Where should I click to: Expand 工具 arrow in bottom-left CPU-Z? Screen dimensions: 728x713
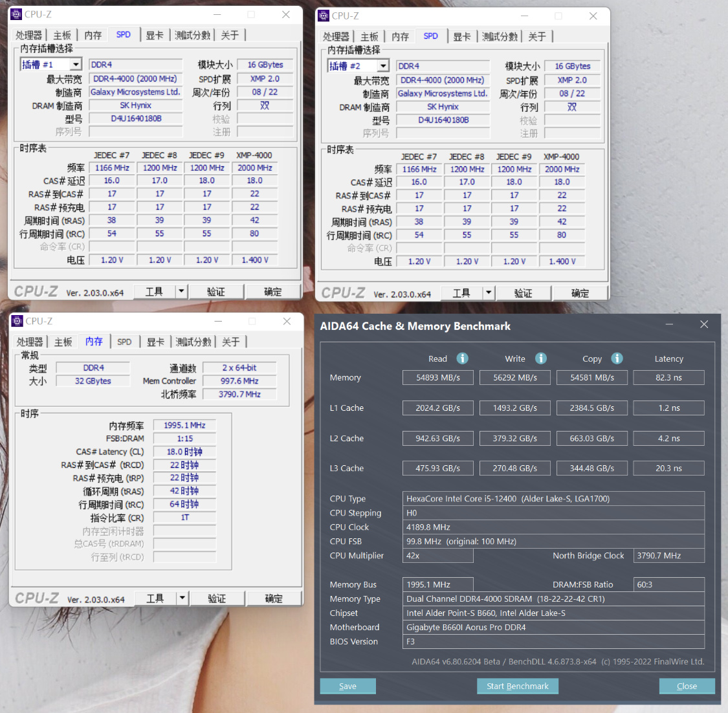click(x=182, y=598)
